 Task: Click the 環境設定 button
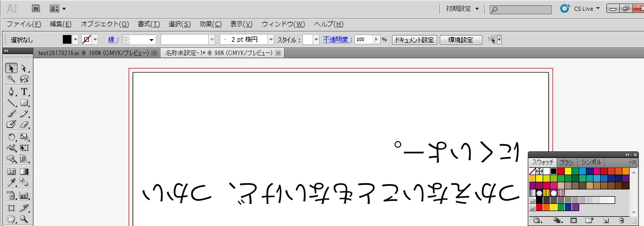pyautogui.click(x=461, y=40)
